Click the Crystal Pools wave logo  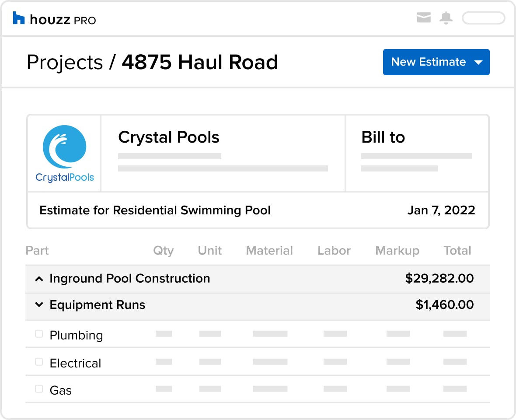point(65,147)
